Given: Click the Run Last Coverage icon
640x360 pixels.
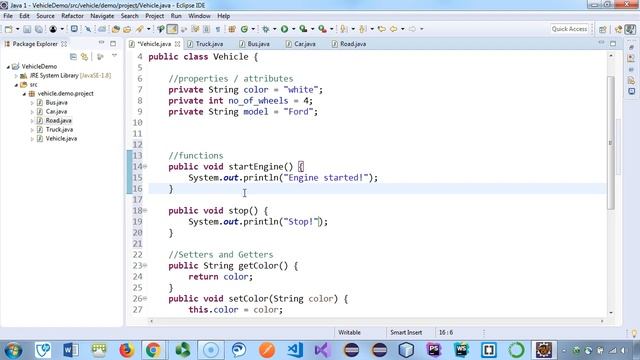Looking at the screenshot, I should (303, 29).
